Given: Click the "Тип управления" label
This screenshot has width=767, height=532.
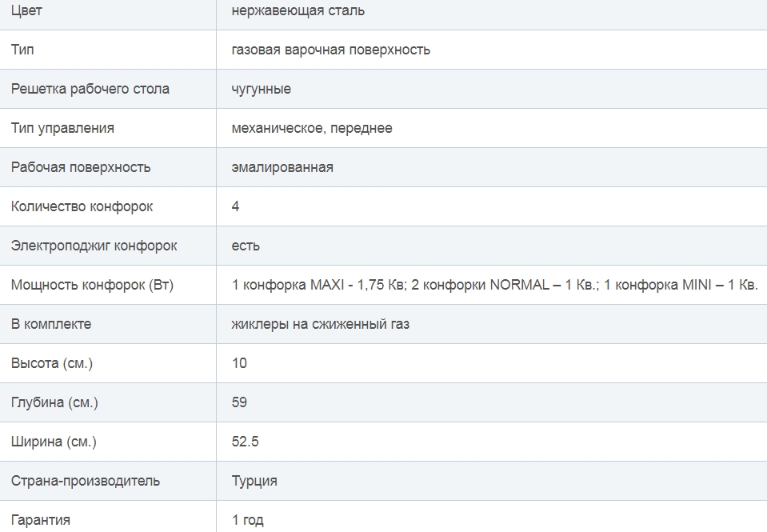Looking at the screenshot, I should click(x=62, y=128).
